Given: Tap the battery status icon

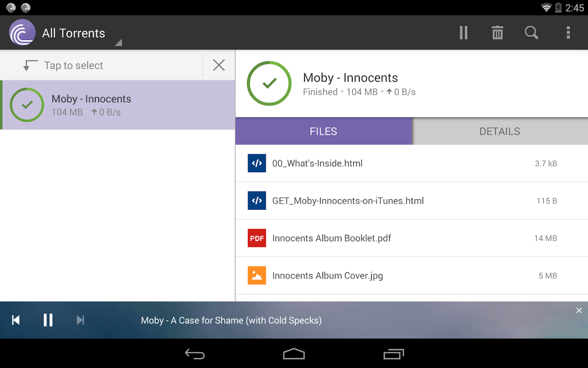Looking at the screenshot, I should (558, 8).
